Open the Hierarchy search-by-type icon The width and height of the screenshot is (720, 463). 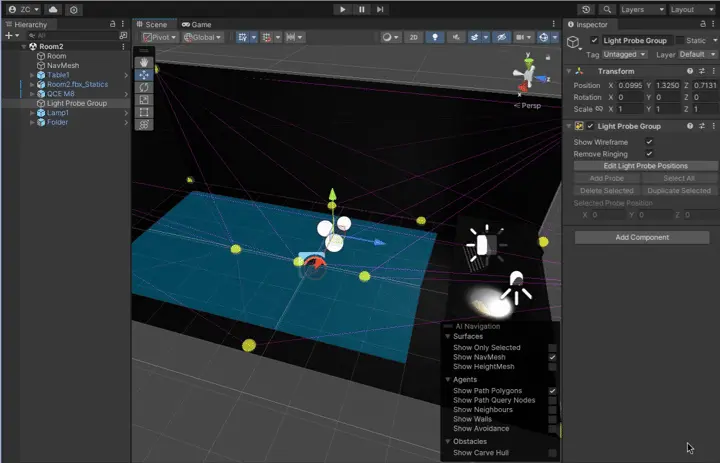(123, 35)
